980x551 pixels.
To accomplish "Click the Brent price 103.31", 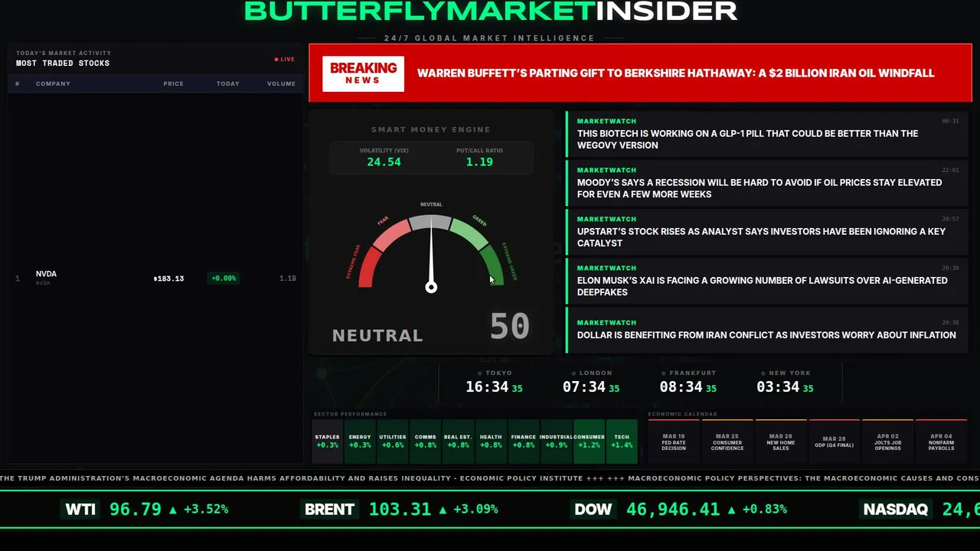I will click(400, 509).
